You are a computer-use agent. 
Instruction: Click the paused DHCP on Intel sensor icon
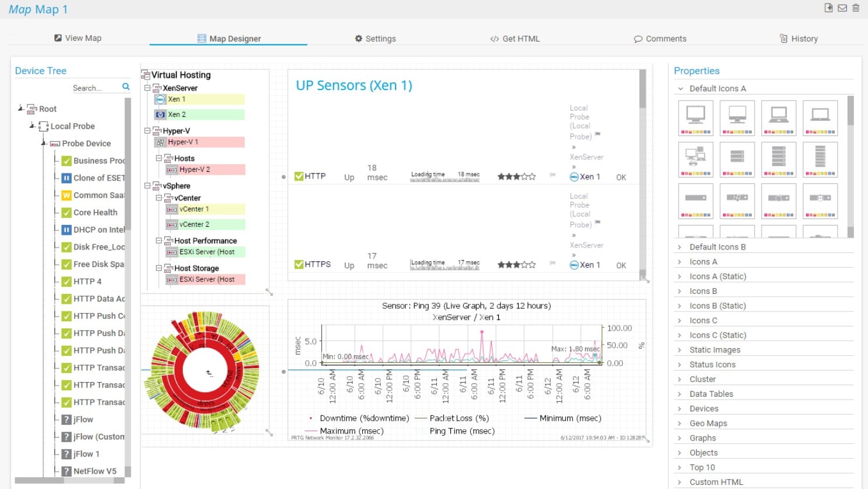coord(67,230)
